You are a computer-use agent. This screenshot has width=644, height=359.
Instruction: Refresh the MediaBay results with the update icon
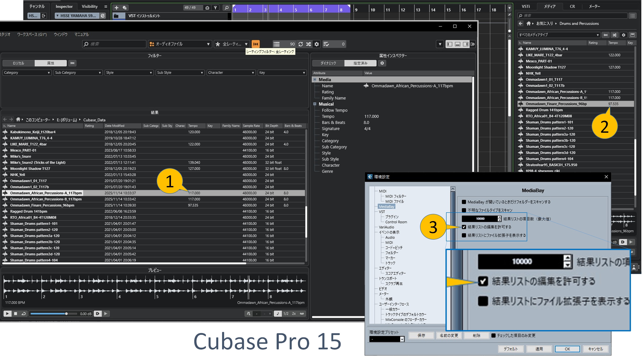301,44
